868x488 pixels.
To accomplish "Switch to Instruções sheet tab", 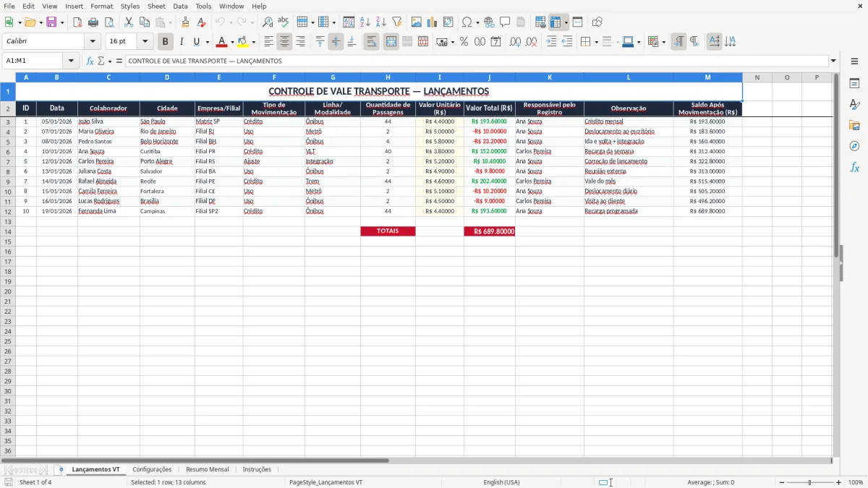I will [257, 469].
